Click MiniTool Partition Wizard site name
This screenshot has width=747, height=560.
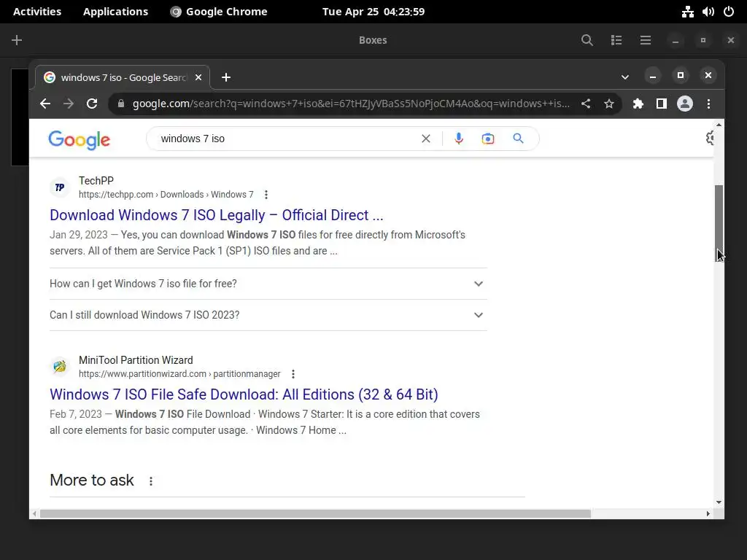pos(136,360)
